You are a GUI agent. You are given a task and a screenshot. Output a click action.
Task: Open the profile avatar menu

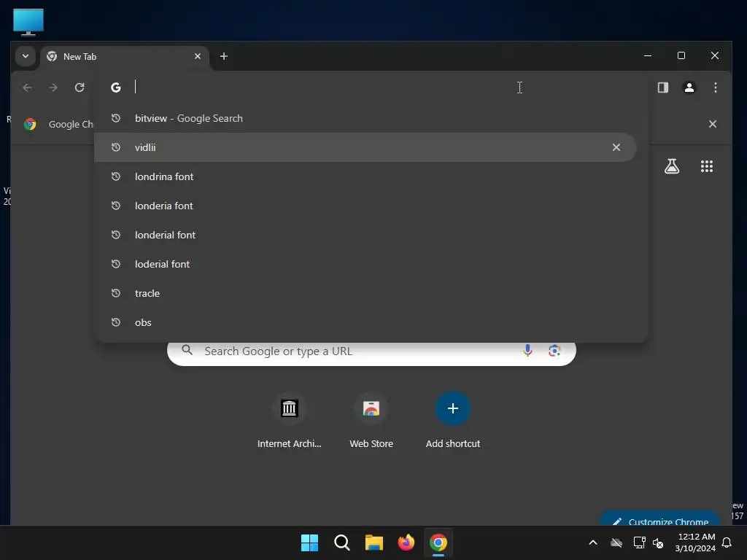pos(689,87)
